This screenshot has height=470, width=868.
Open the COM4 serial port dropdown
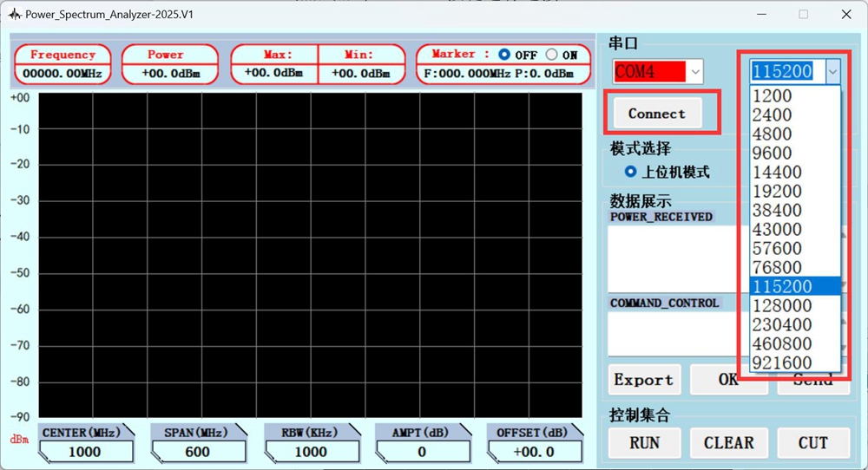695,72
